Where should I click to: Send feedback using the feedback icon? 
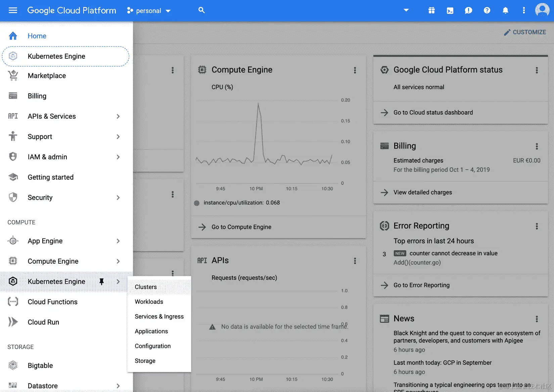tap(468, 10)
